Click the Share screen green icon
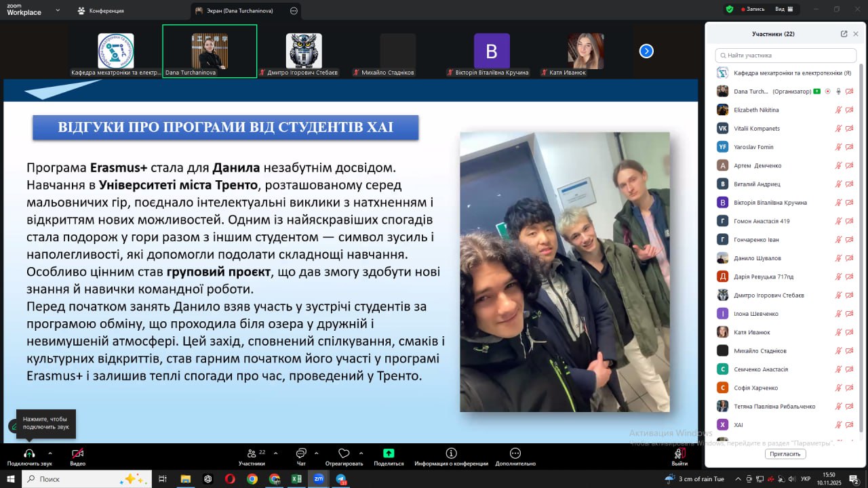 [389, 453]
